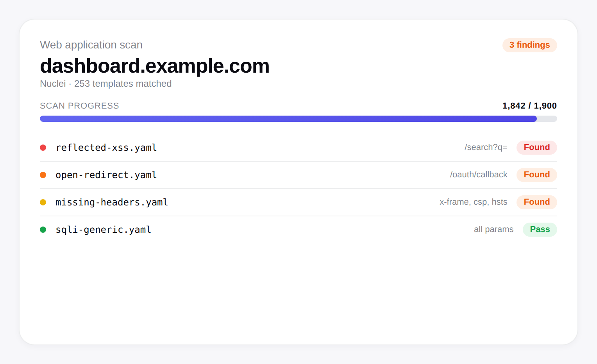The height and width of the screenshot is (364, 597).
Task: Click the Pass badge for sqli-generic.yaml
Action: (540, 230)
